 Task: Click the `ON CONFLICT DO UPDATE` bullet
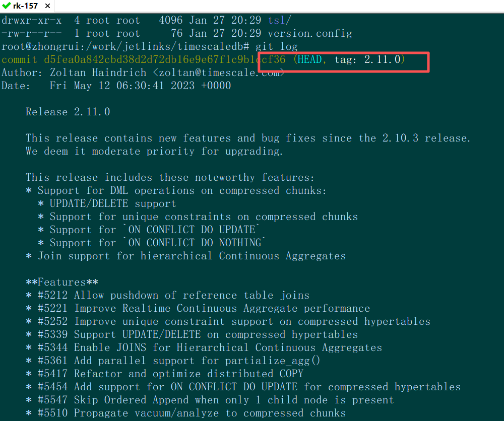[149, 230]
